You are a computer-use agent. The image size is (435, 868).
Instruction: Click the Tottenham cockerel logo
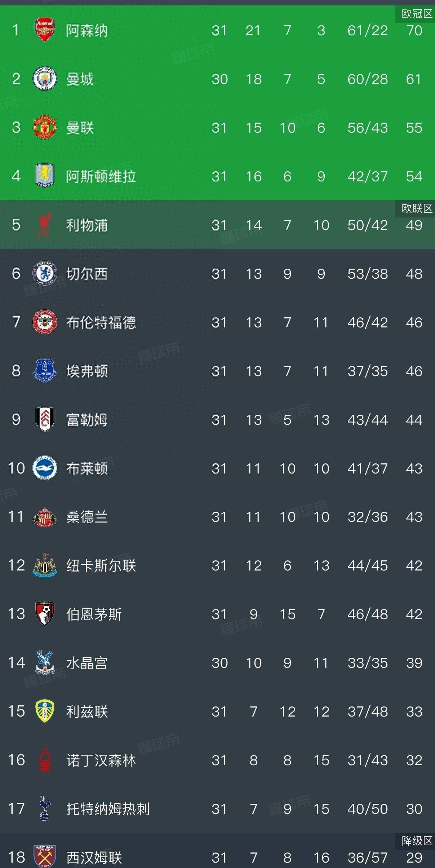(45, 809)
